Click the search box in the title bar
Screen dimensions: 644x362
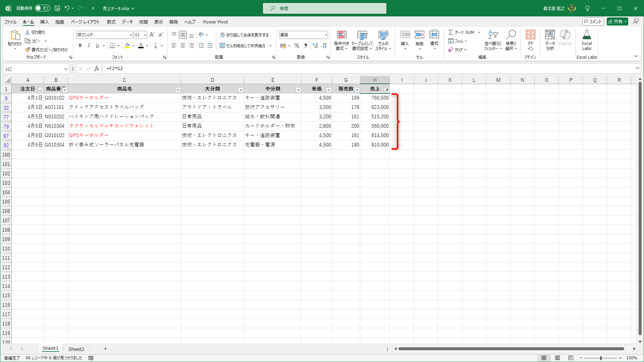tap(324, 8)
